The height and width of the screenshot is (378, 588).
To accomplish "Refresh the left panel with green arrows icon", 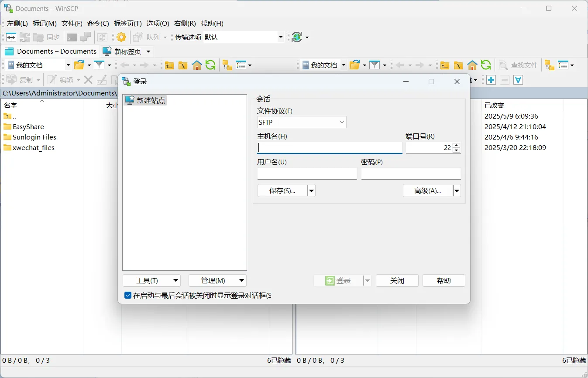I will tap(210, 65).
